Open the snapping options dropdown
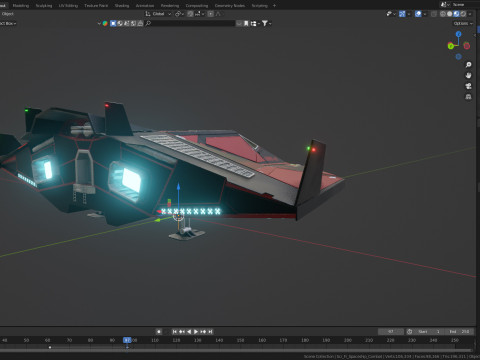The image size is (480, 360). pyautogui.click(x=199, y=14)
